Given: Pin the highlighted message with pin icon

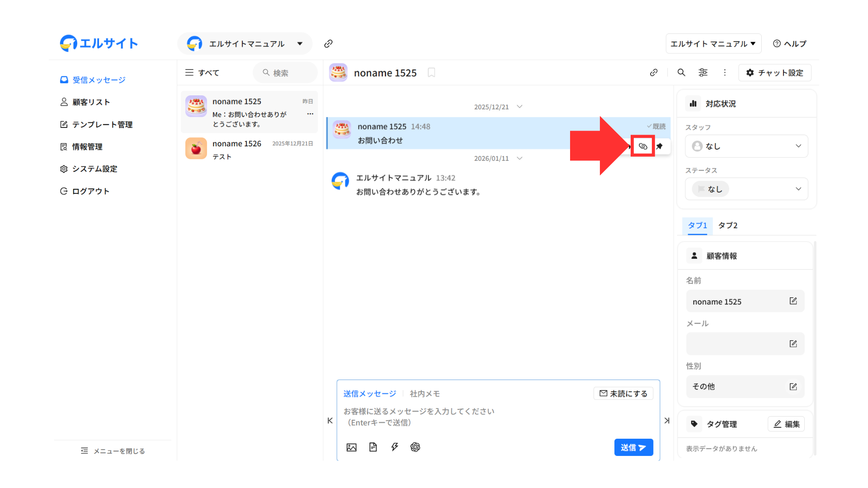Looking at the screenshot, I should [660, 146].
